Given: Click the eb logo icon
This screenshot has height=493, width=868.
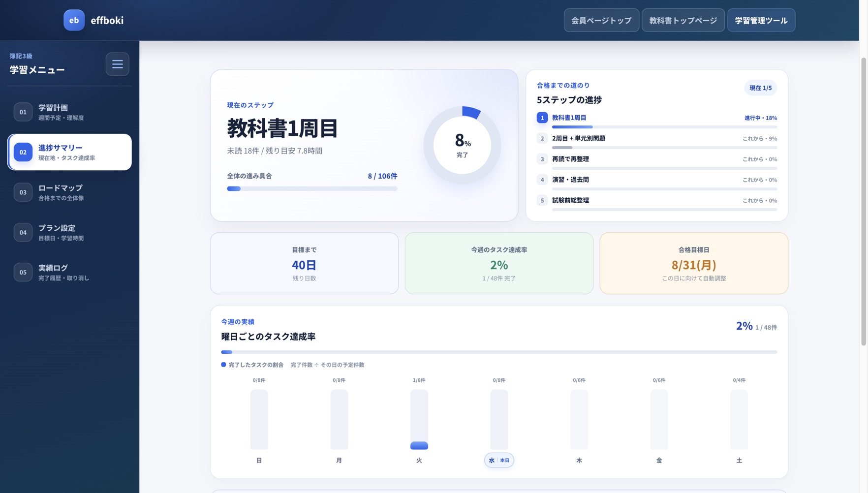Looking at the screenshot, I should 74,20.
